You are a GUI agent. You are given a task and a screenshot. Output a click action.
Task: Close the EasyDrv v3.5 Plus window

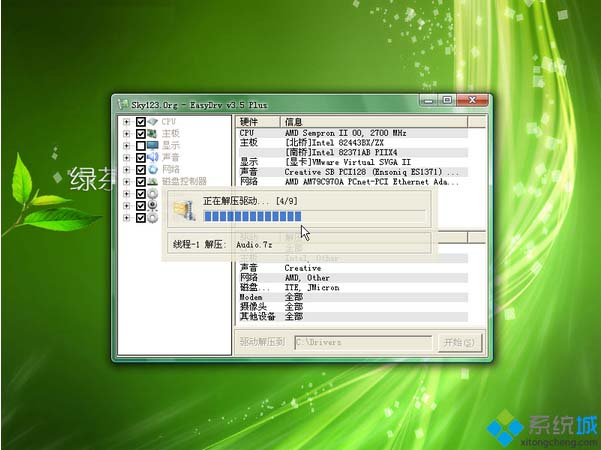[x=472, y=100]
